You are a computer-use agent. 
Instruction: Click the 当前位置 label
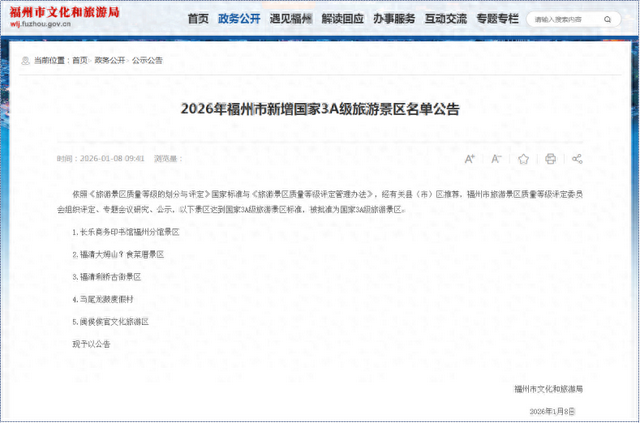pyautogui.click(x=51, y=61)
